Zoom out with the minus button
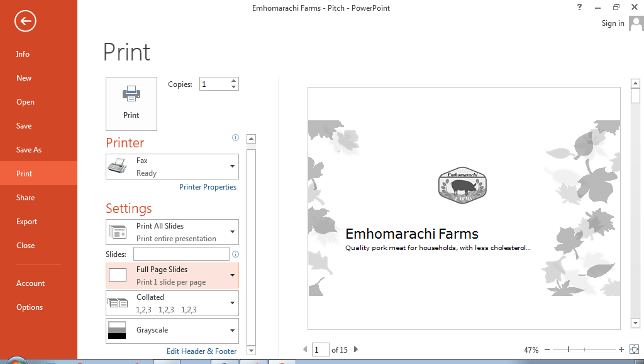This screenshot has width=644, height=364. 547,350
